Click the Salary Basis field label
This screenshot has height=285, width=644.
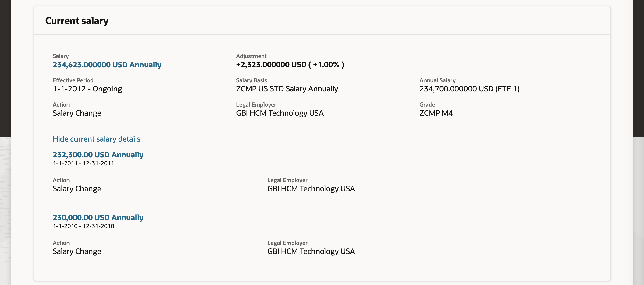pos(251,80)
